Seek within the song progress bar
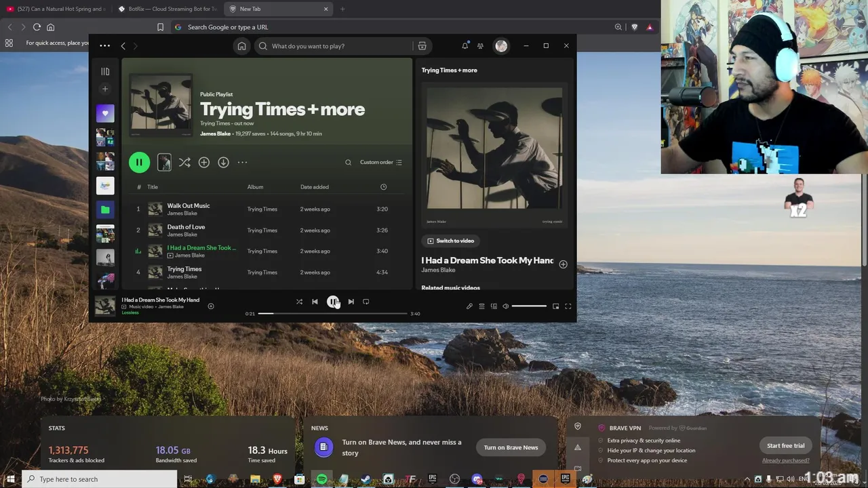Screen dimensions: 868x488 332,314
